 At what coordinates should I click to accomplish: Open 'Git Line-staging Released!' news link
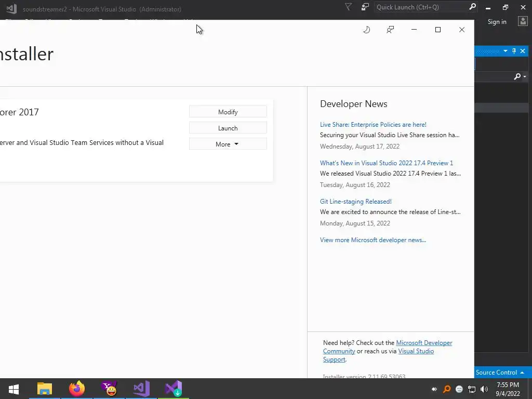(x=355, y=201)
